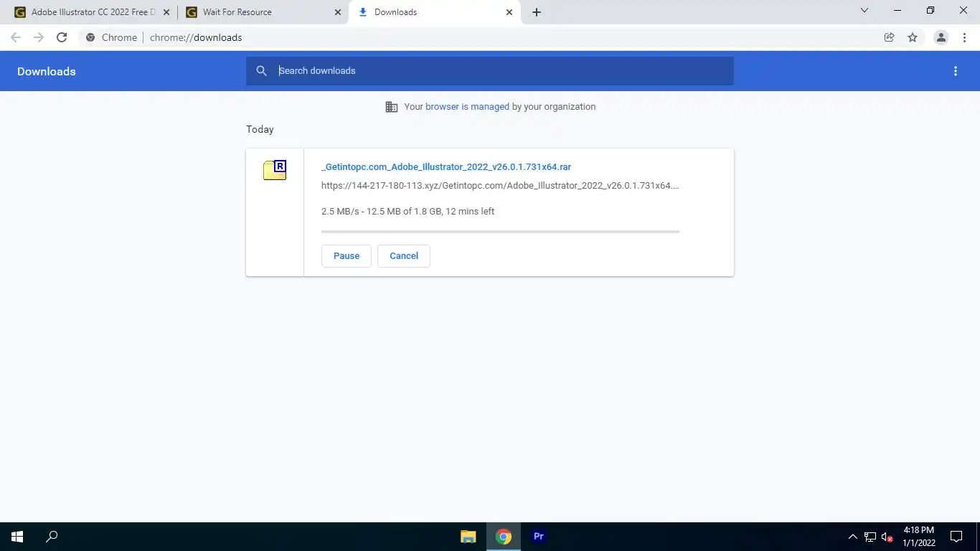The height and width of the screenshot is (551, 980).
Task: Open the Windows Start menu
Action: coord(17,537)
